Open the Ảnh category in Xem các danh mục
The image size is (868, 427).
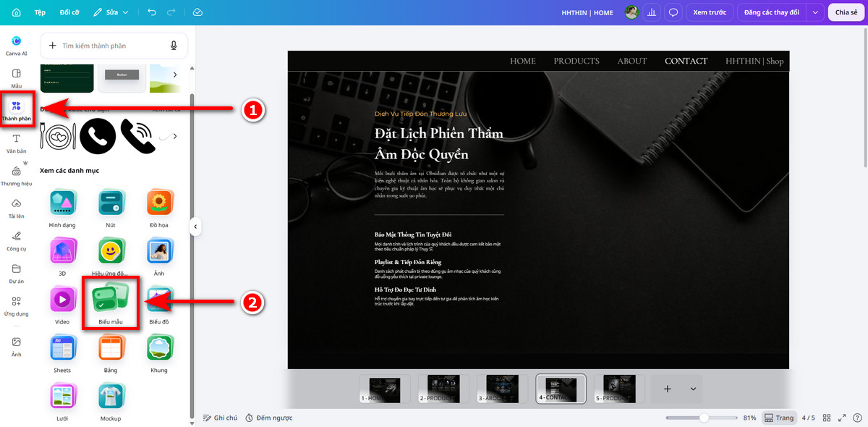(x=159, y=258)
